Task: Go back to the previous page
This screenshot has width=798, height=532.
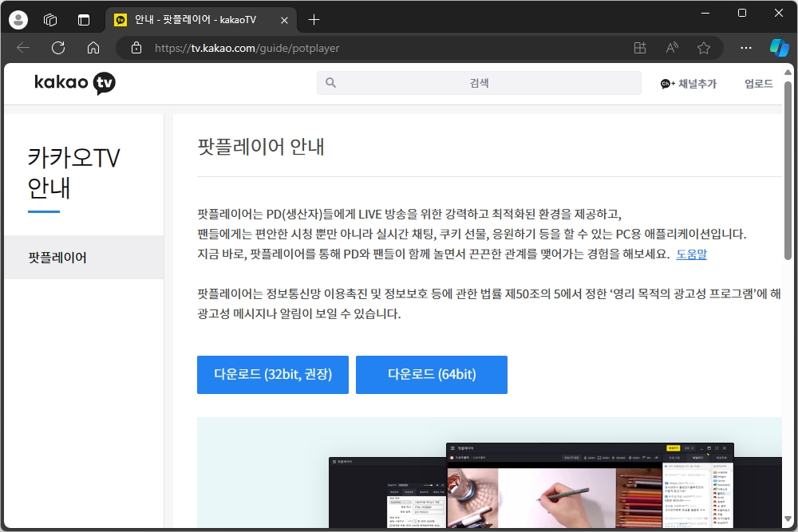Action: click(23, 48)
